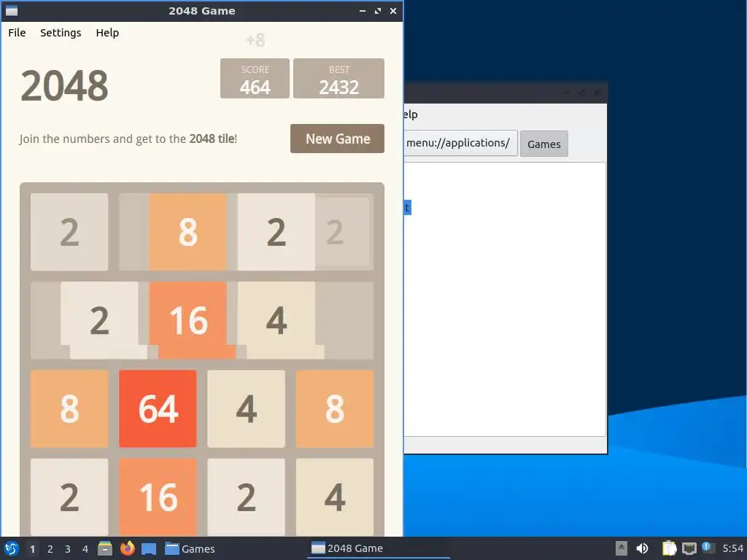747x560 pixels.
Task: Switch to workspace 1 in the pager
Action: 32,549
